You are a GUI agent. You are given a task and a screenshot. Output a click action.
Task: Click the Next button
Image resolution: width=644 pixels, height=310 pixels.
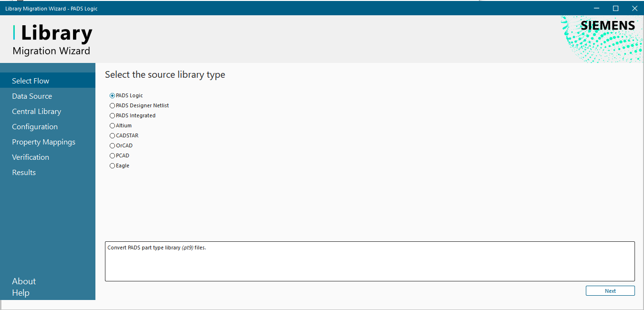(x=610, y=291)
